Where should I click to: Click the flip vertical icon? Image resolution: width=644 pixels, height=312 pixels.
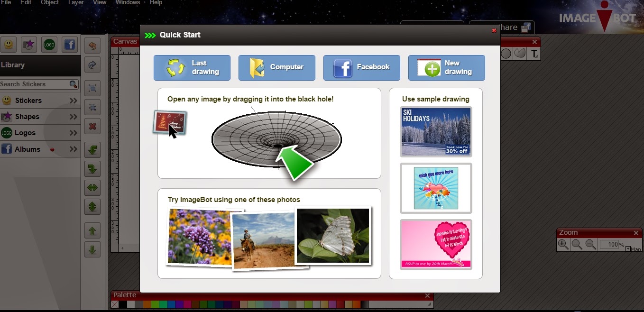coord(92,207)
